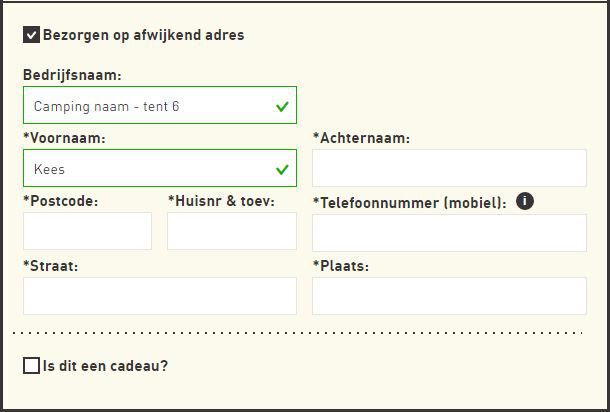Click the Straat label

pos(50,266)
